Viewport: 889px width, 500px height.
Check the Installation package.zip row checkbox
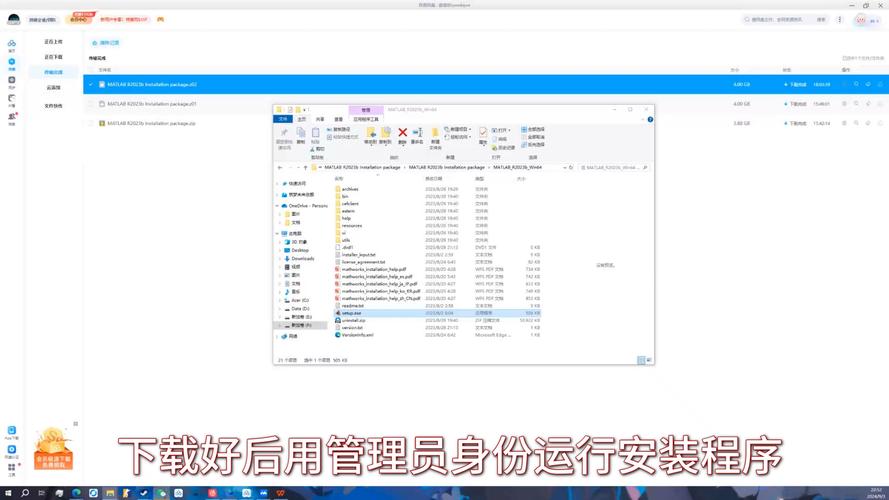pos(91,123)
